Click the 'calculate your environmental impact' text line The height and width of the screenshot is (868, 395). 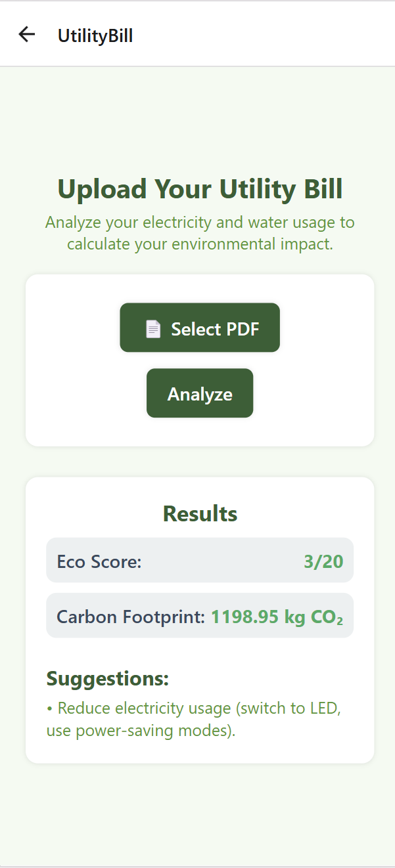coord(200,244)
